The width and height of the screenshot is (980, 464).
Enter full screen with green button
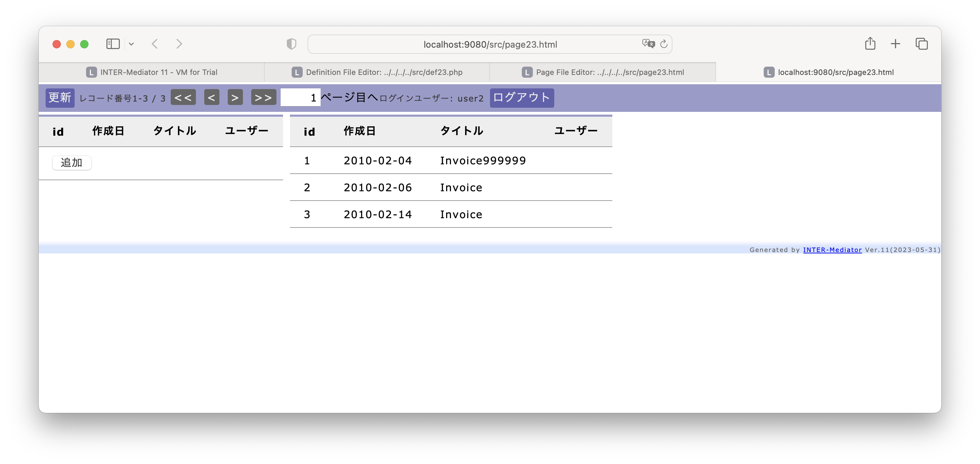pyautogui.click(x=84, y=44)
